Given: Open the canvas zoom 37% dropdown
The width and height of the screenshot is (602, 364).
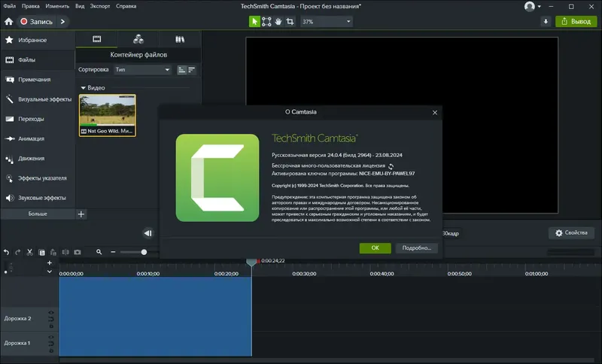Looking at the screenshot, I should pyautogui.click(x=327, y=22).
